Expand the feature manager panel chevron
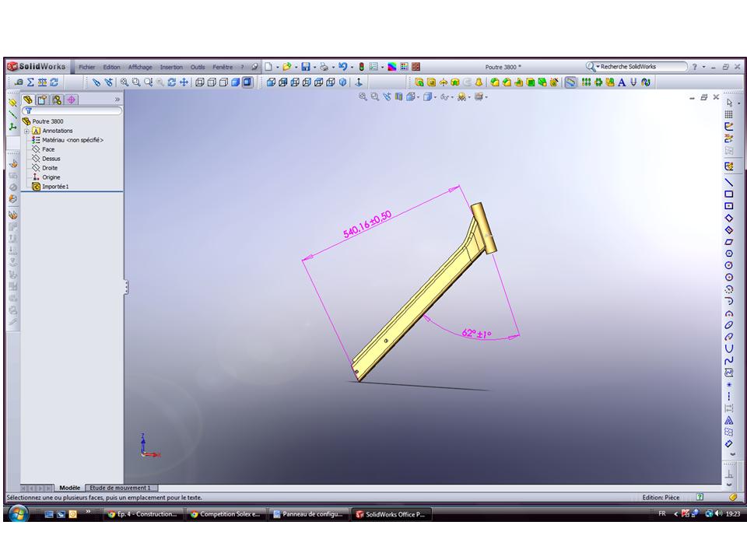747x560 pixels. click(117, 100)
